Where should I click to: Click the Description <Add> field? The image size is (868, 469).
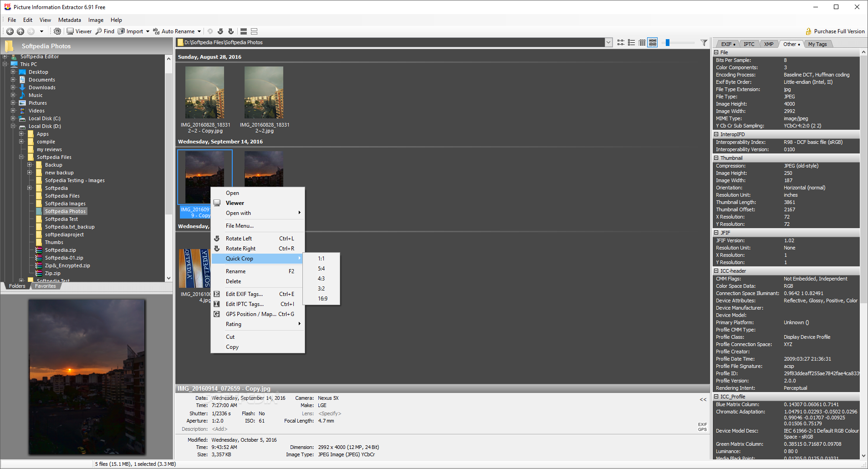pos(220,429)
